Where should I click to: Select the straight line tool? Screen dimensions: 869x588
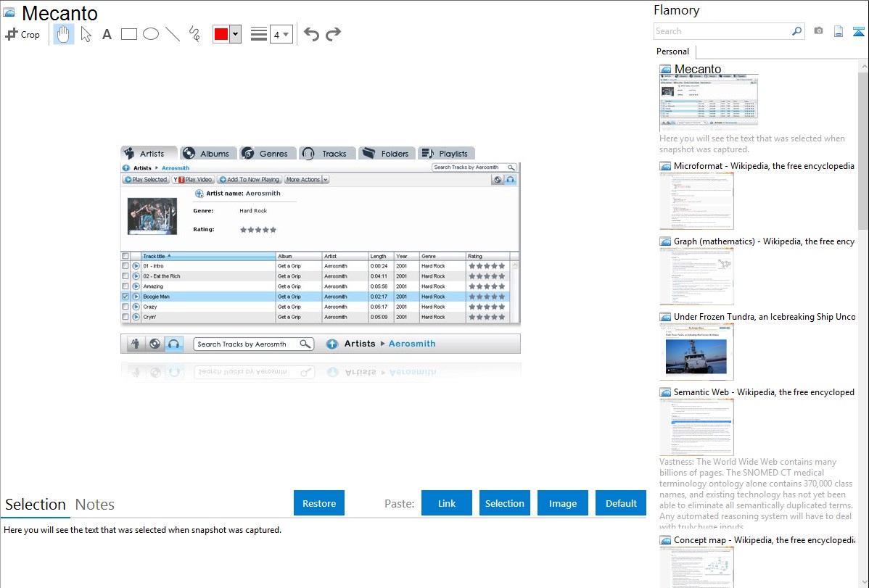pos(172,34)
